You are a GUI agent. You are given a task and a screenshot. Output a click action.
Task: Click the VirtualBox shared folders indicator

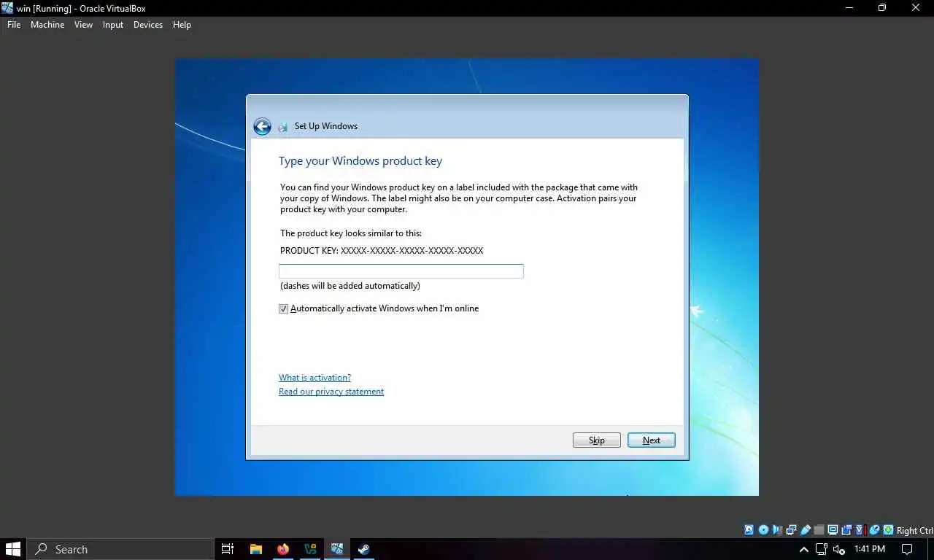click(819, 530)
